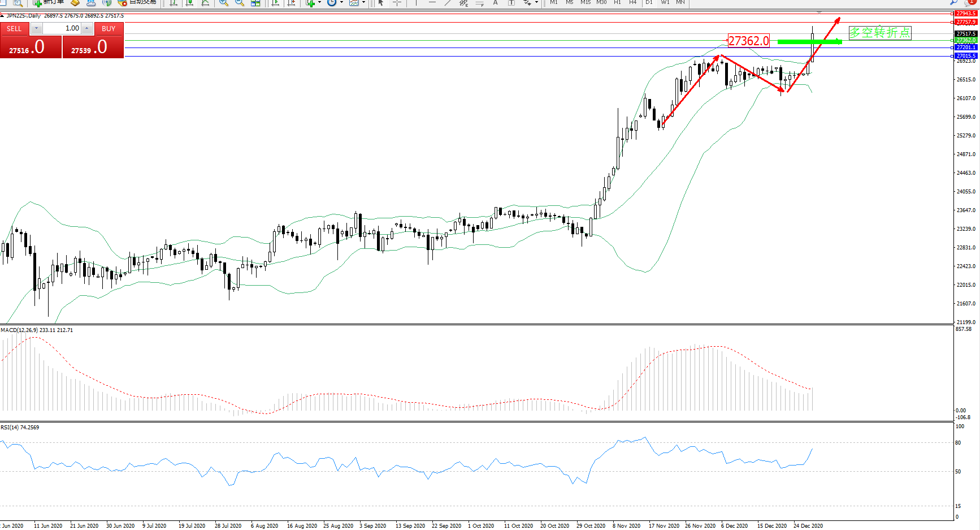Open the indicators list dropdown arrow

coord(319,3)
